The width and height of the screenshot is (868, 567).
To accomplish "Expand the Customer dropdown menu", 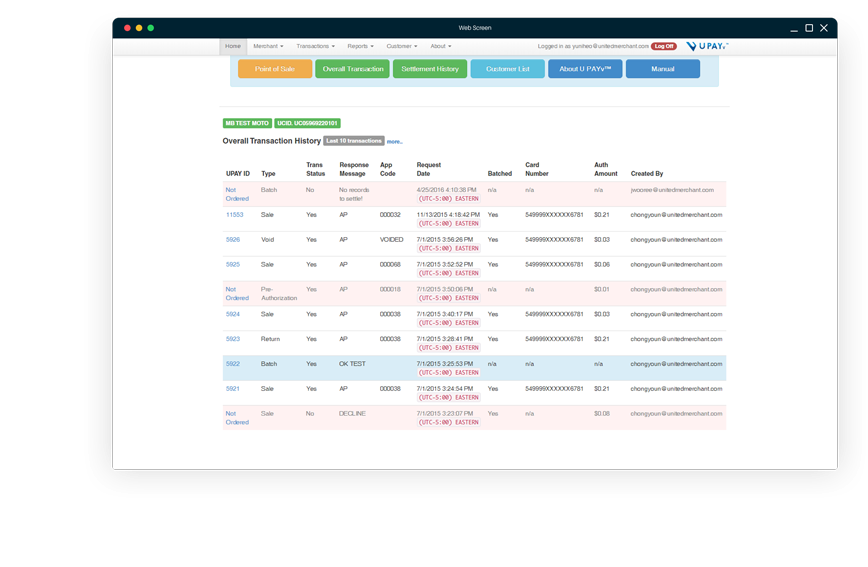I will click(x=402, y=47).
